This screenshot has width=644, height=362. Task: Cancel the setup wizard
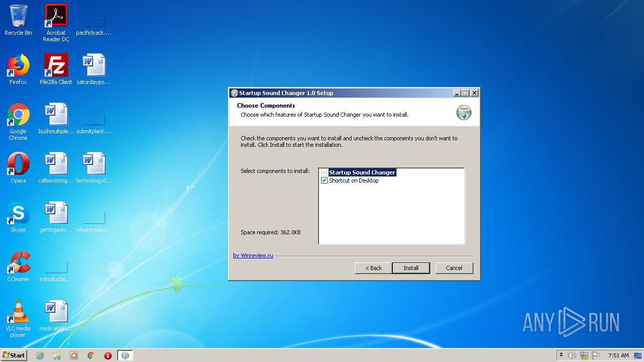[454, 268]
